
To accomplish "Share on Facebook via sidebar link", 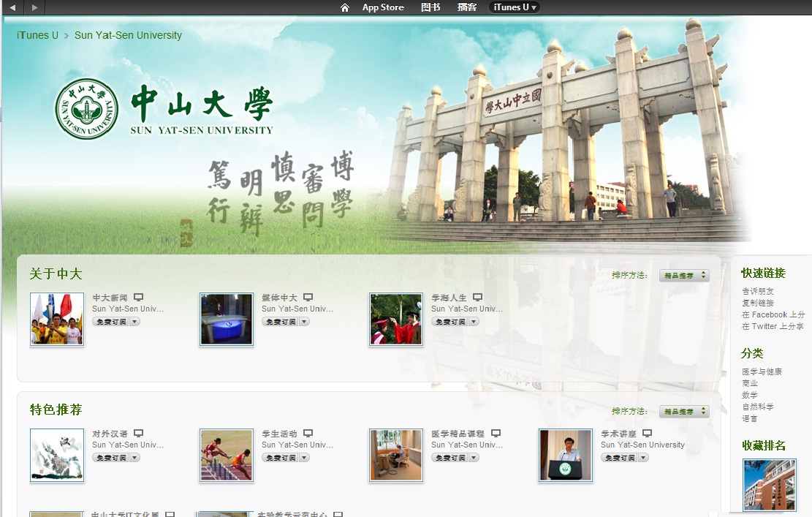I will point(773,314).
